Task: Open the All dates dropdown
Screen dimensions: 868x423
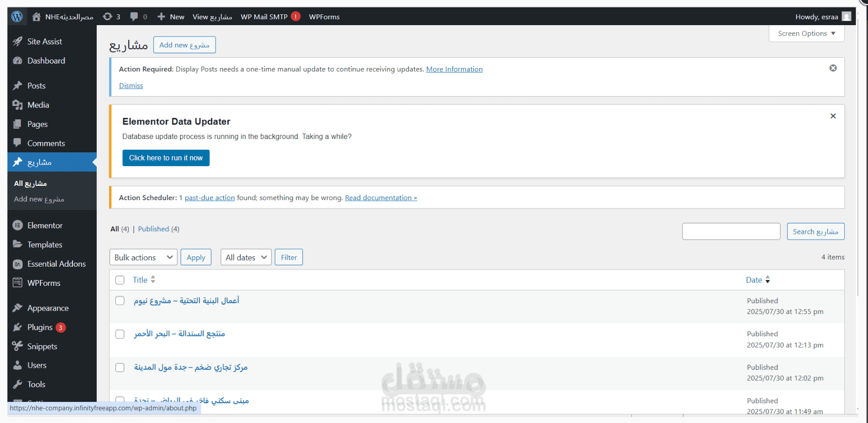Action: coord(246,257)
